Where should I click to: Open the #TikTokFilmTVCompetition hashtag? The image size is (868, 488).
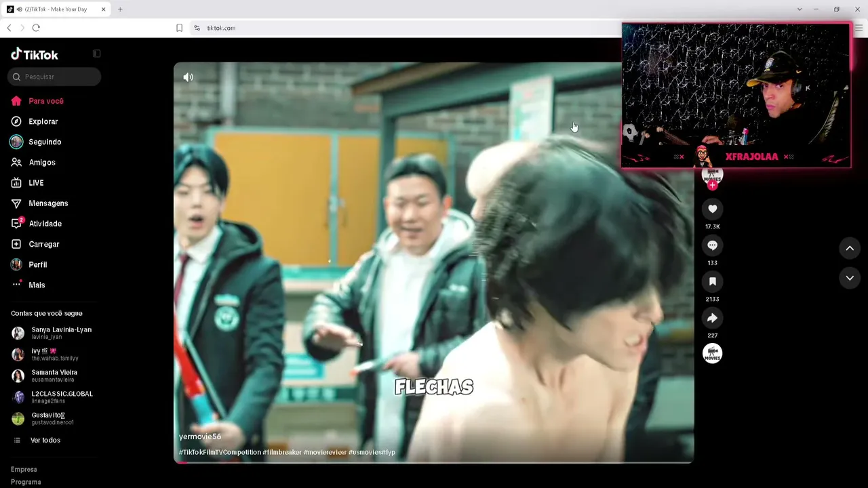coord(220,452)
